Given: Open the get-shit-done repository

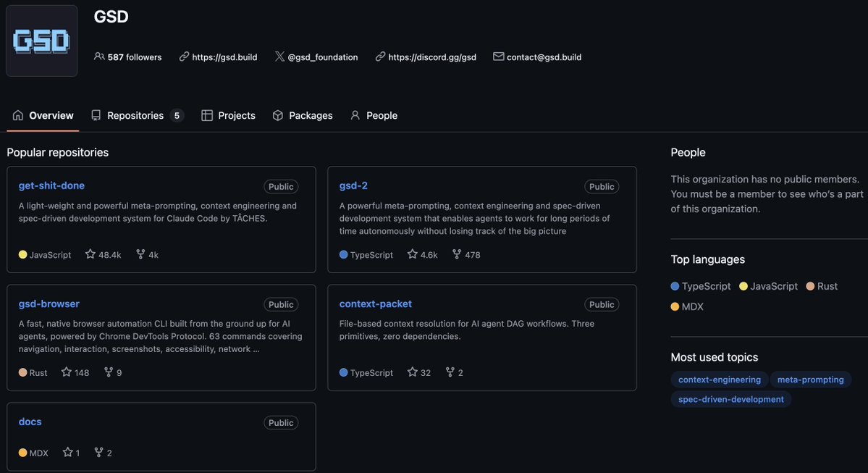Looking at the screenshot, I should (x=51, y=185).
